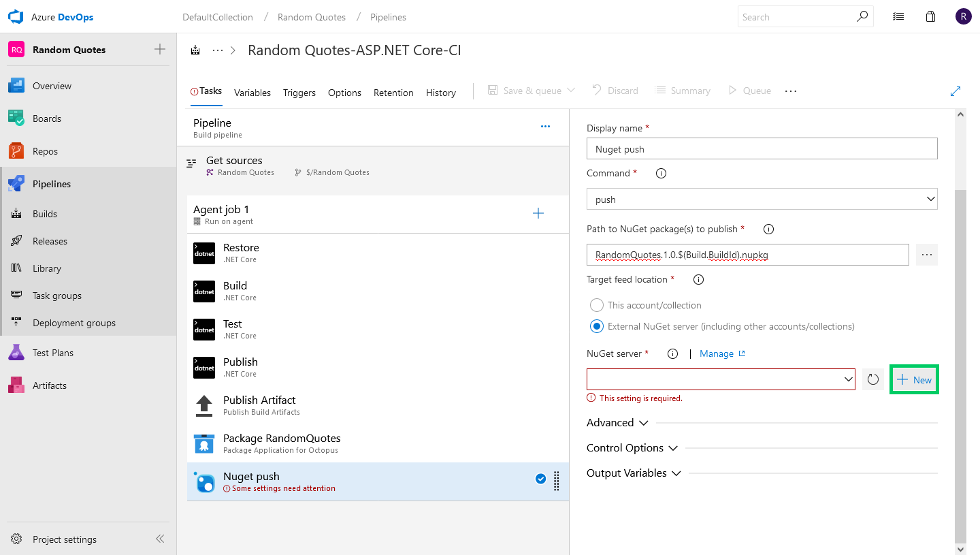Add a task to Agent job 1
Screen dimensions: 980x555
coord(538,214)
